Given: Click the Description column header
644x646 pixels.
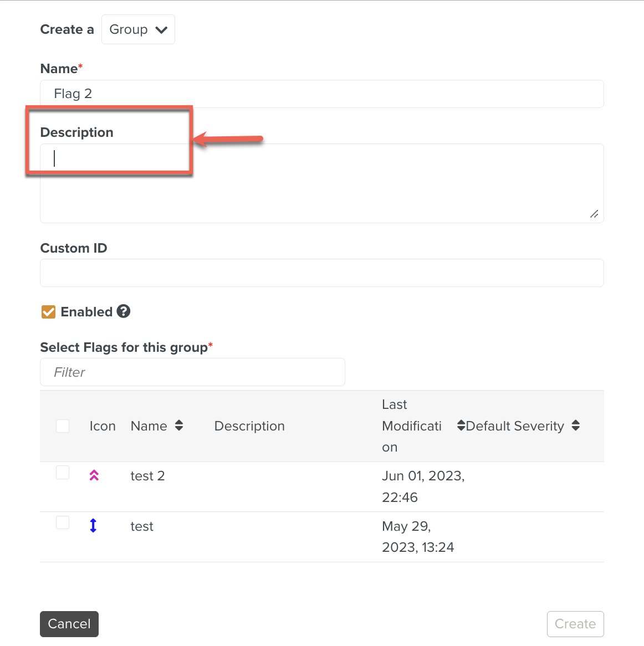Looking at the screenshot, I should click(x=249, y=426).
